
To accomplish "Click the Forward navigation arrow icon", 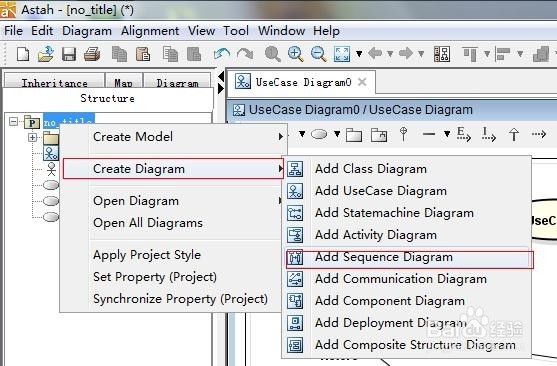I will point(406,54).
